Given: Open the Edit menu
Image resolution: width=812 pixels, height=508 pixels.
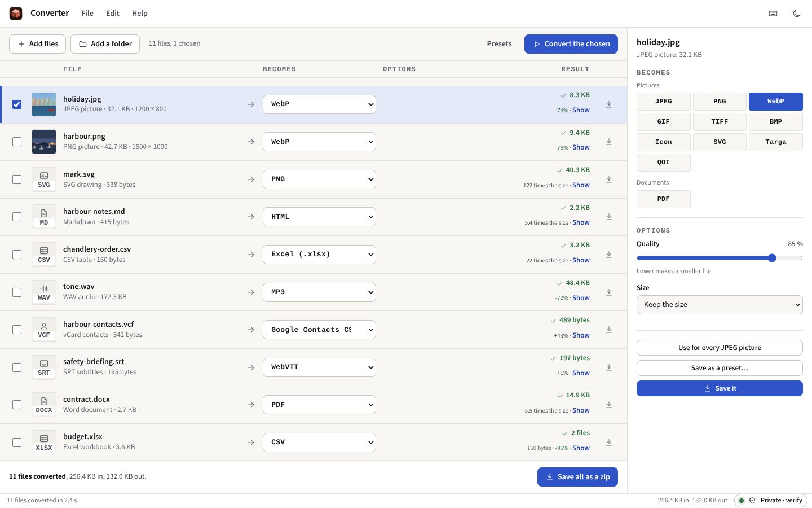Looking at the screenshot, I should pyautogui.click(x=113, y=14).
